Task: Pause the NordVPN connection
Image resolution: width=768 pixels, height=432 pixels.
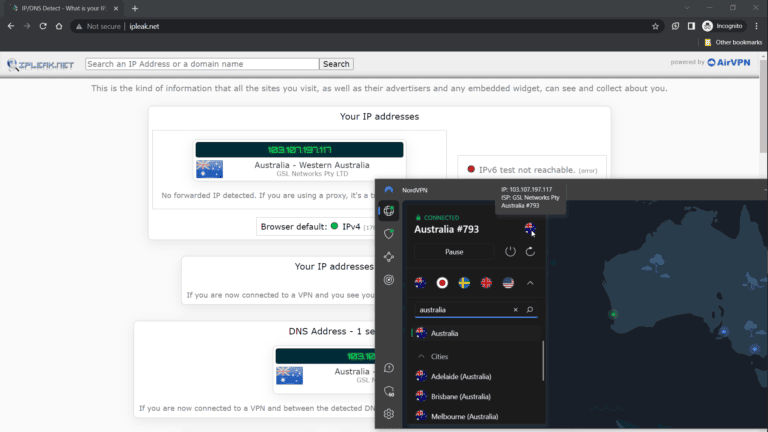Action: click(x=454, y=252)
